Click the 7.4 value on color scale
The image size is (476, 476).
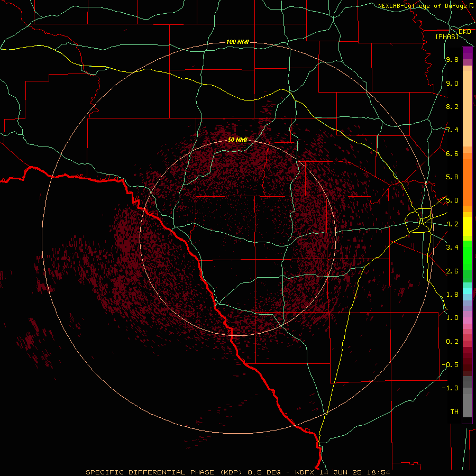tap(452, 130)
